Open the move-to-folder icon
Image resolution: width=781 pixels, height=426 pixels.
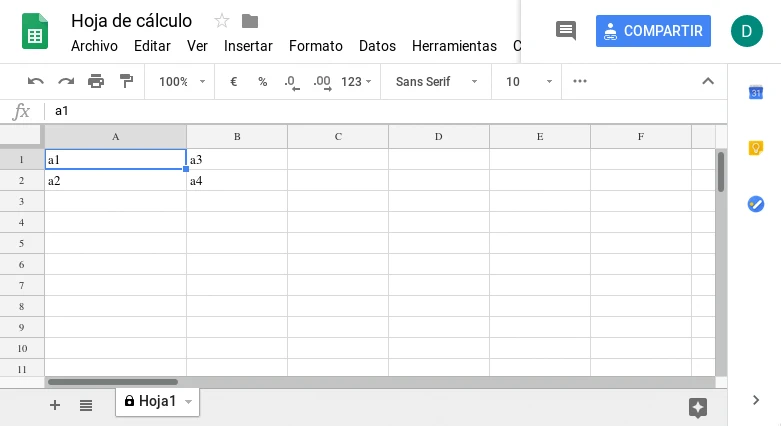[x=250, y=21]
